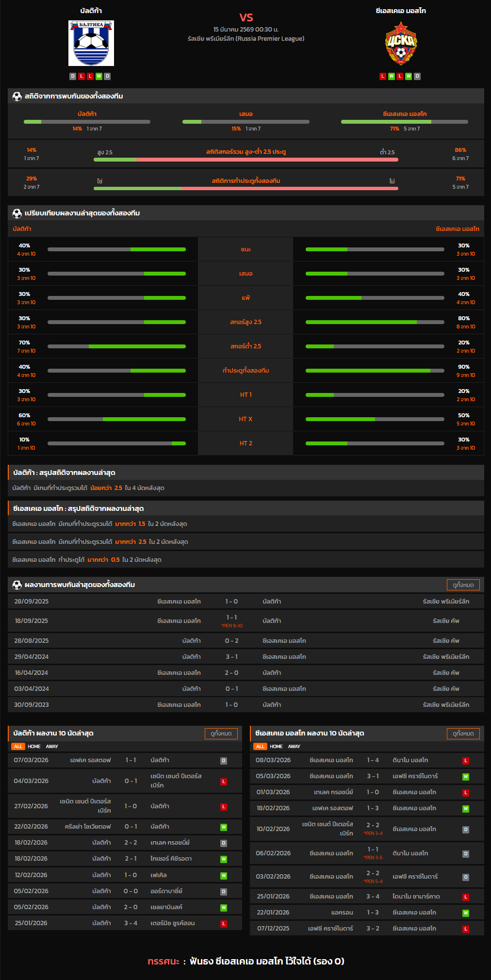Screen dimensions: 491x980
Task: Click red L badge for 08/03/2026 CSKA match
Action: point(466,761)
